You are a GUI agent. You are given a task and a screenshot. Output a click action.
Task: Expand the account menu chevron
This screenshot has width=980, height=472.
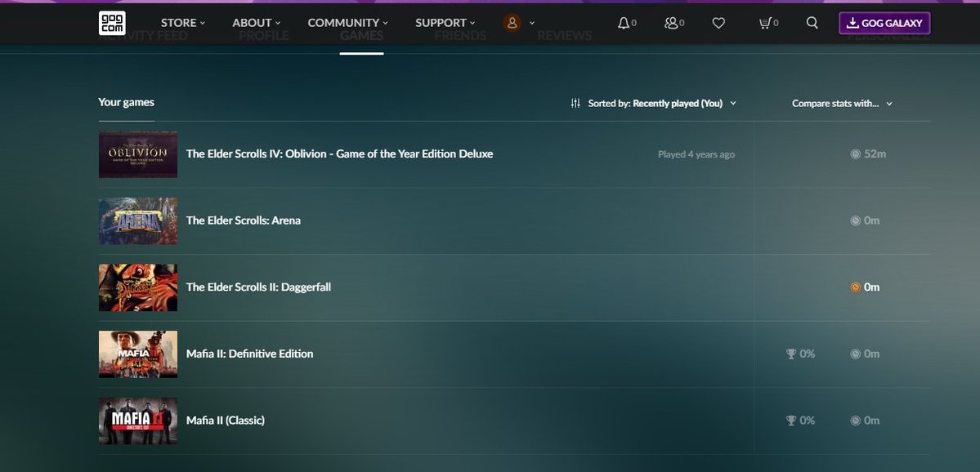(x=532, y=23)
